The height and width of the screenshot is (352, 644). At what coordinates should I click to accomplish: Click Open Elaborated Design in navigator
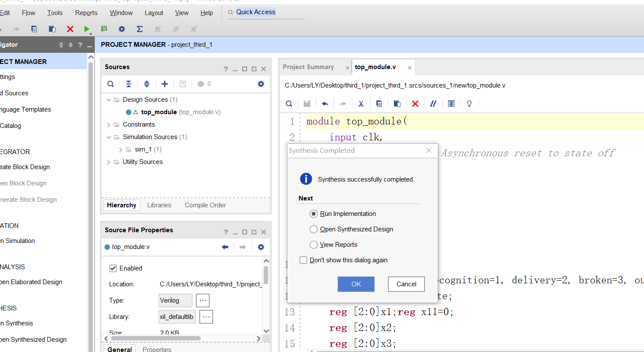click(x=31, y=282)
